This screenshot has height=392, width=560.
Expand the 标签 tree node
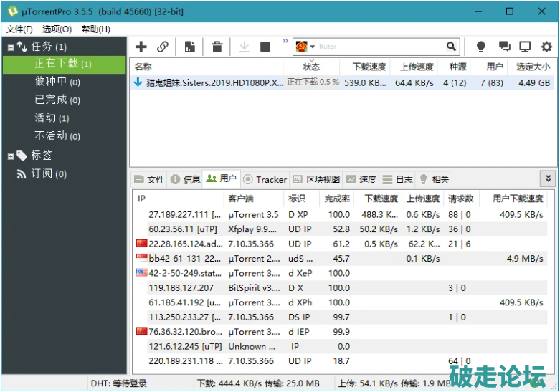tap(11, 156)
